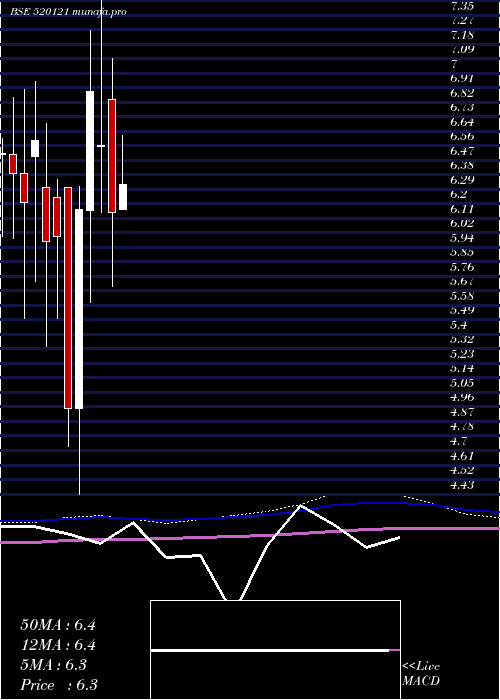
Task: Click the 5.23 price axis label
Action: coord(462,354)
